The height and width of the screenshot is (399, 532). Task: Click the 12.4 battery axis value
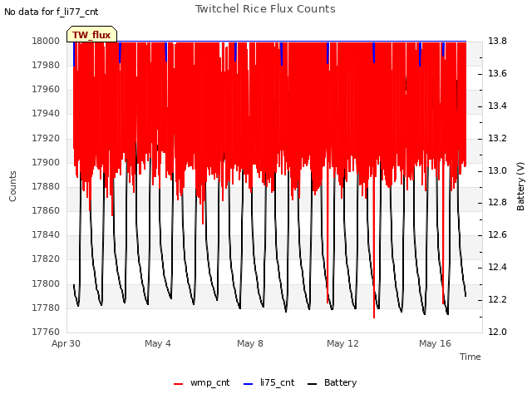click(497, 268)
